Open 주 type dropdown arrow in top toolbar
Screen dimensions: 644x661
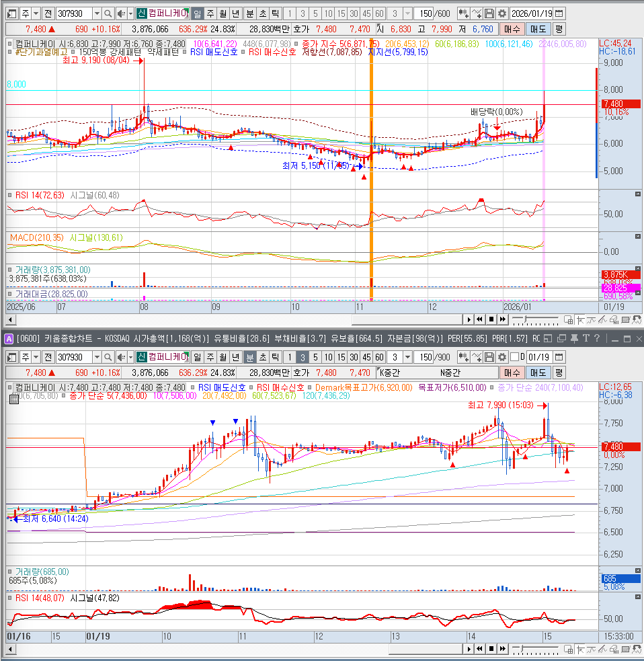pos(36,13)
